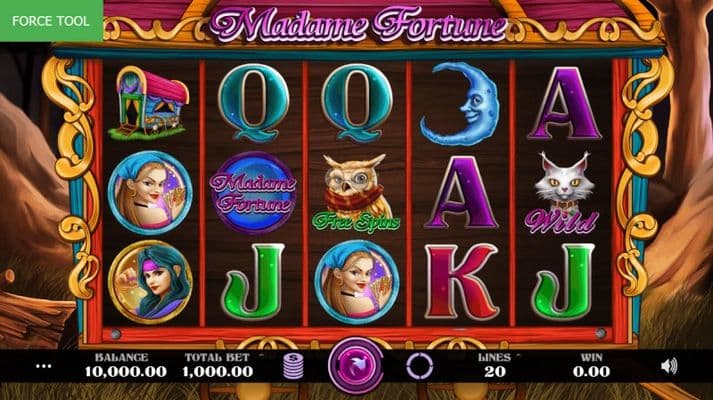Click the red K symbol
The width and height of the screenshot is (713, 400).
[461, 282]
